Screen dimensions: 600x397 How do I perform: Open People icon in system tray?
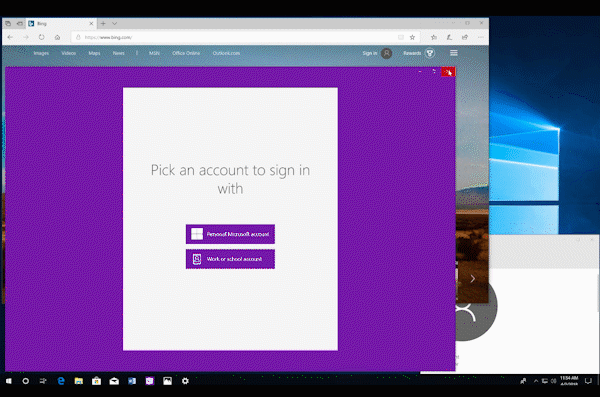click(x=523, y=381)
